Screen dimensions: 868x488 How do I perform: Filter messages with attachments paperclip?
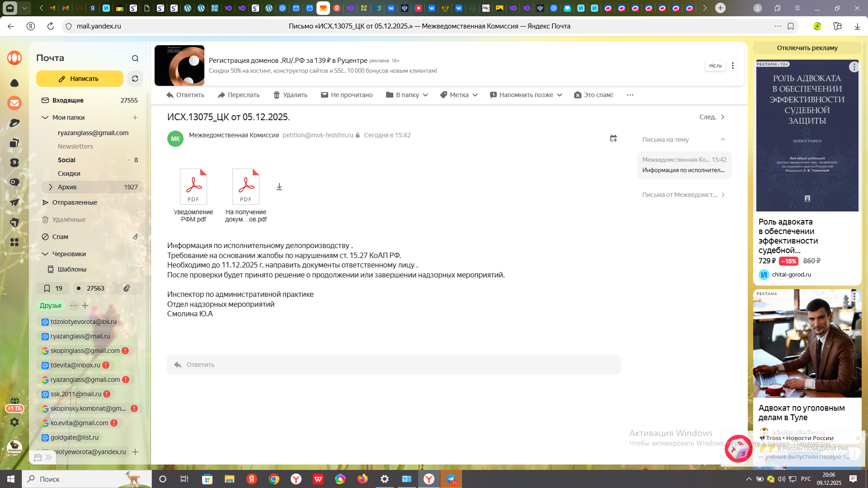(127, 288)
